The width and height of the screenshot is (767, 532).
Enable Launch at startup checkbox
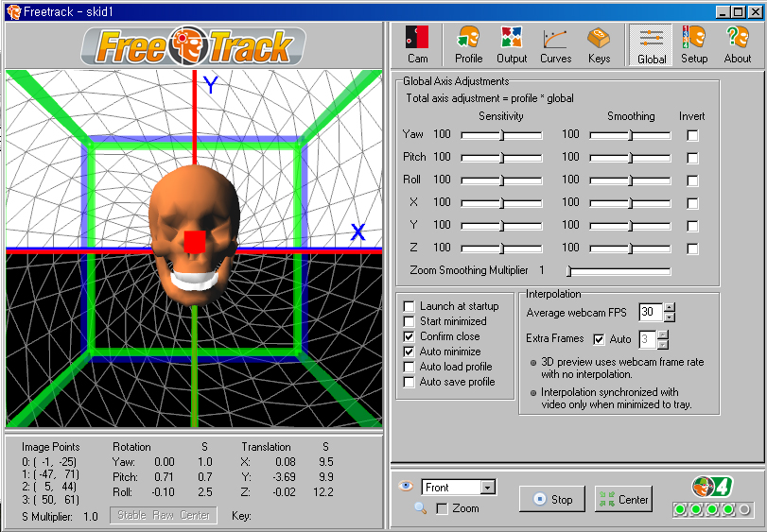pos(409,306)
